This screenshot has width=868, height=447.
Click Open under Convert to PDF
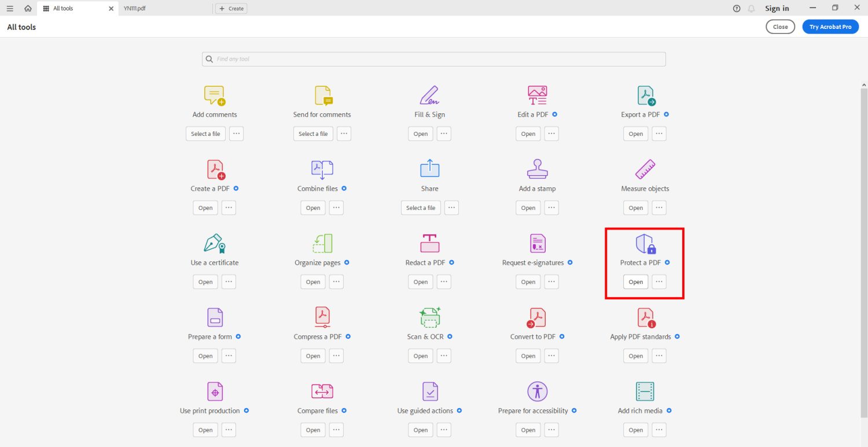(528, 356)
